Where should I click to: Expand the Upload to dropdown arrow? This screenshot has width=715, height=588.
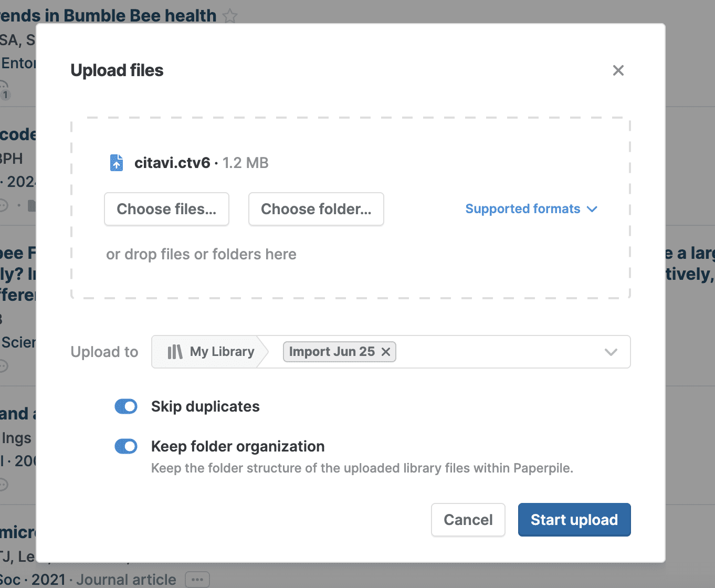[611, 352]
